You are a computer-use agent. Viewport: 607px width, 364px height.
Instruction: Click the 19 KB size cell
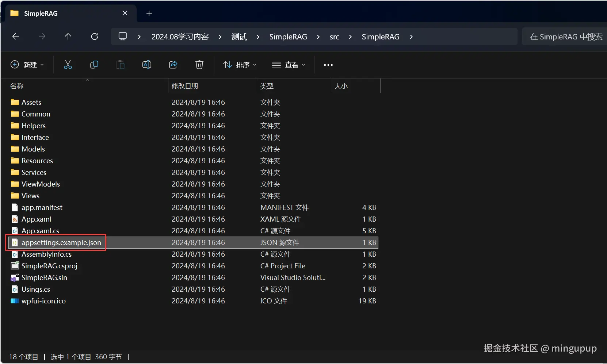(x=367, y=301)
